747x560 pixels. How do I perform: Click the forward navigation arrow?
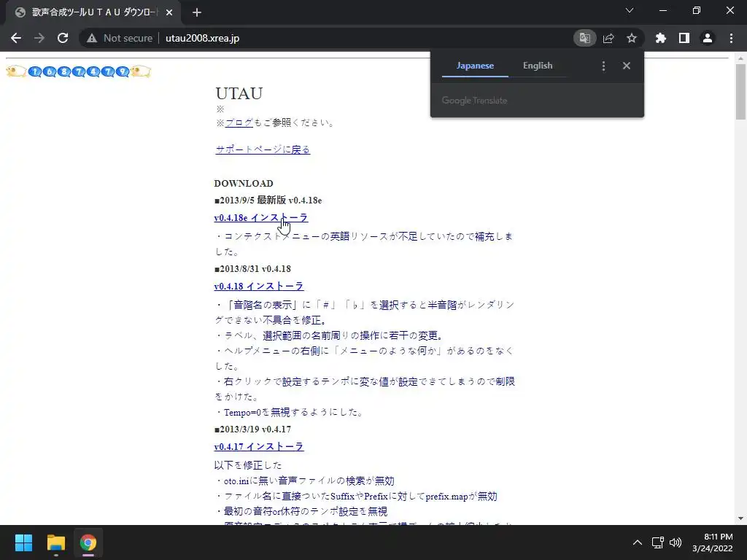[x=39, y=38]
